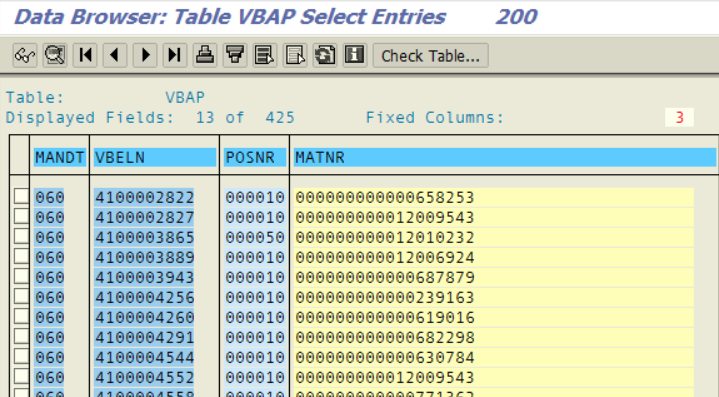This screenshot has width=719, height=397.
Task: Click VBELN cell 4100004552
Action: point(144,377)
